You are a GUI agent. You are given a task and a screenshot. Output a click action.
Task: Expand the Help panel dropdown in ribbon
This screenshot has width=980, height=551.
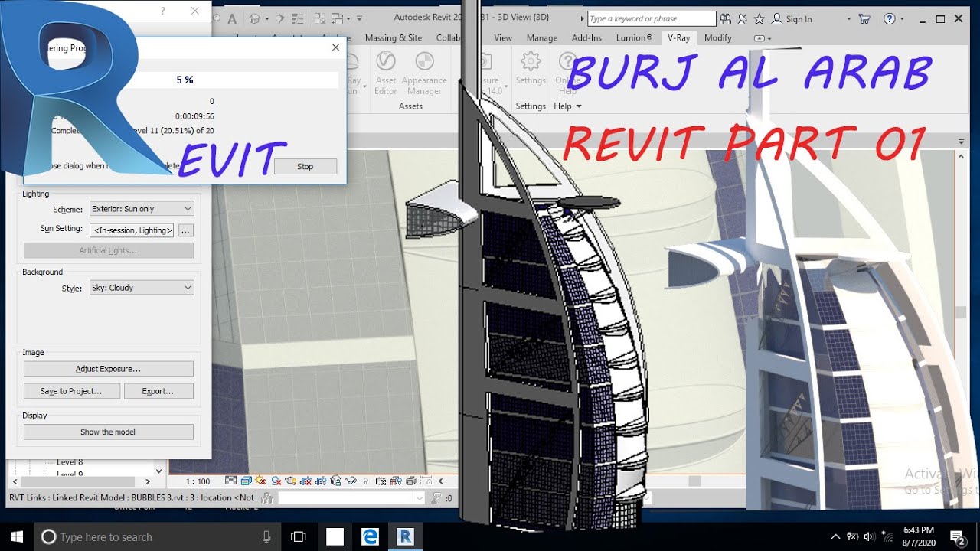click(567, 106)
